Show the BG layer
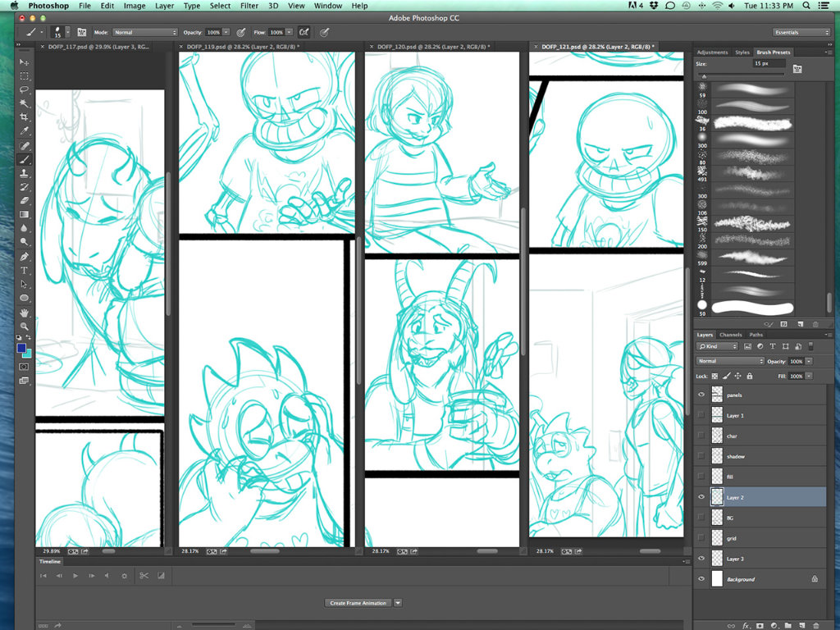Viewport: 840px width, 630px height. pos(701,518)
